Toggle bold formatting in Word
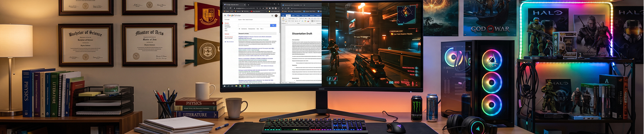The height and width of the screenshot is (134, 644). click(289, 21)
